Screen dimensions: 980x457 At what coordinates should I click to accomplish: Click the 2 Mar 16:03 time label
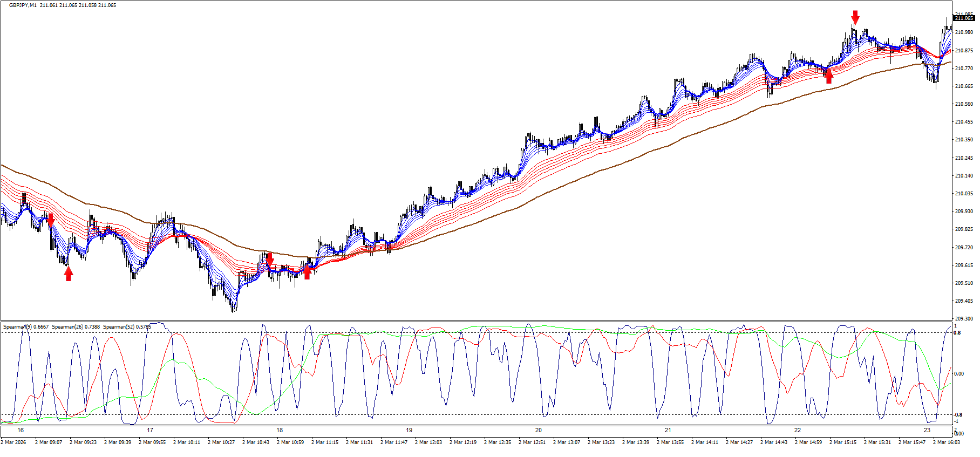click(x=947, y=442)
